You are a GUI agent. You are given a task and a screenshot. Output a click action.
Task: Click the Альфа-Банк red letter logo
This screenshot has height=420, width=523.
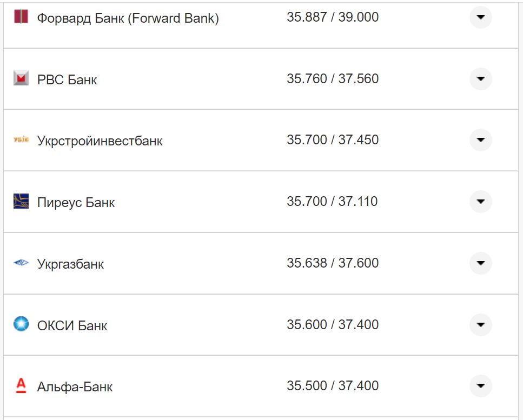coord(21,385)
